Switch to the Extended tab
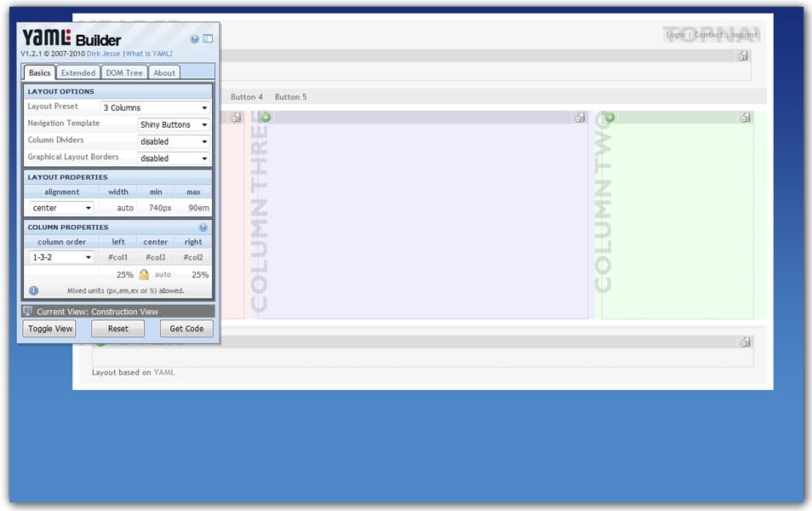812x511 pixels. point(78,73)
